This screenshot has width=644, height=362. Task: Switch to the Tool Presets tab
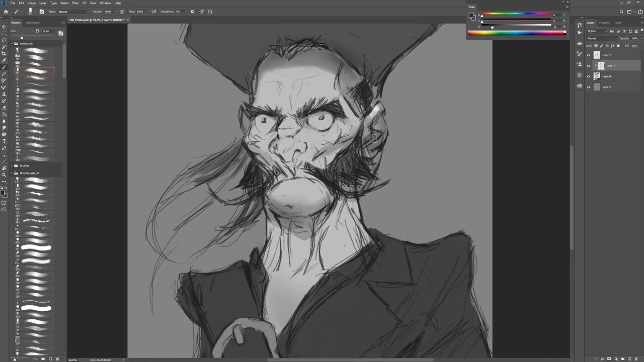pyautogui.click(x=33, y=23)
